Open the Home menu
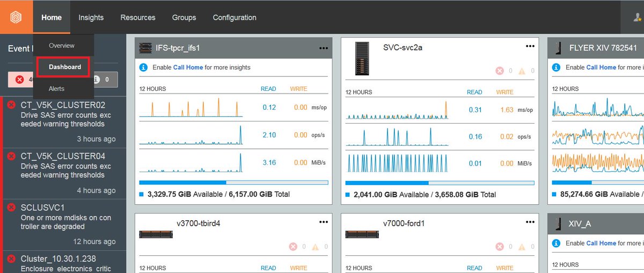The image size is (644, 273). pyautogui.click(x=52, y=17)
